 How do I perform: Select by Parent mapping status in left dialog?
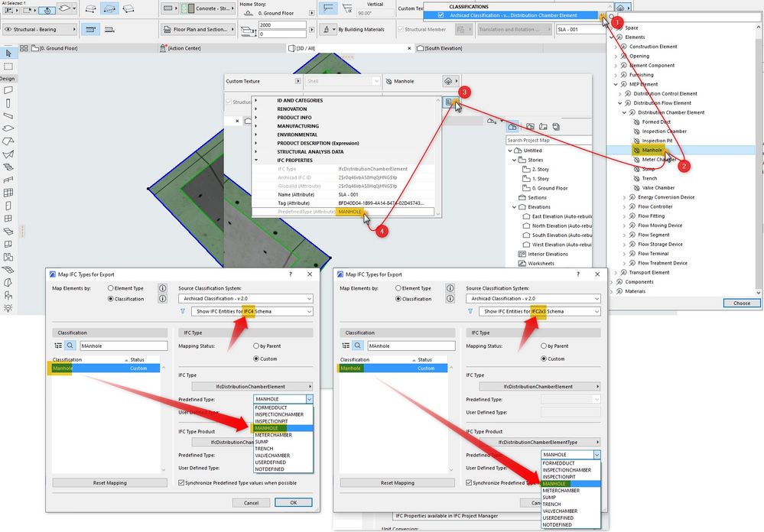[x=255, y=346]
